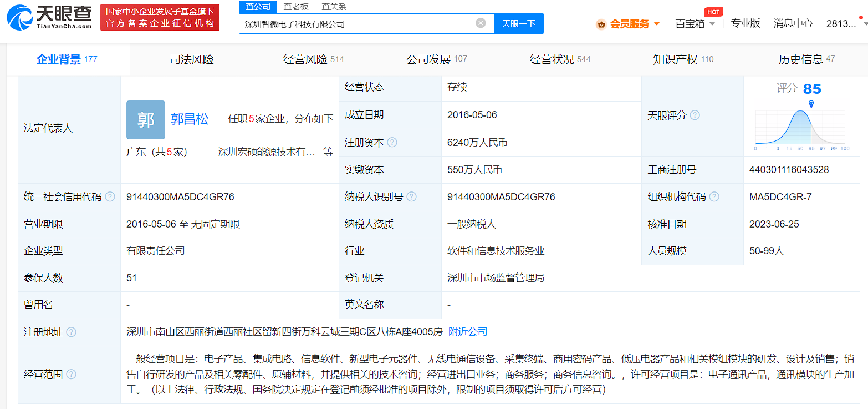
Task: Click the 天眼一下 search button
Action: [x=519, y=23]
